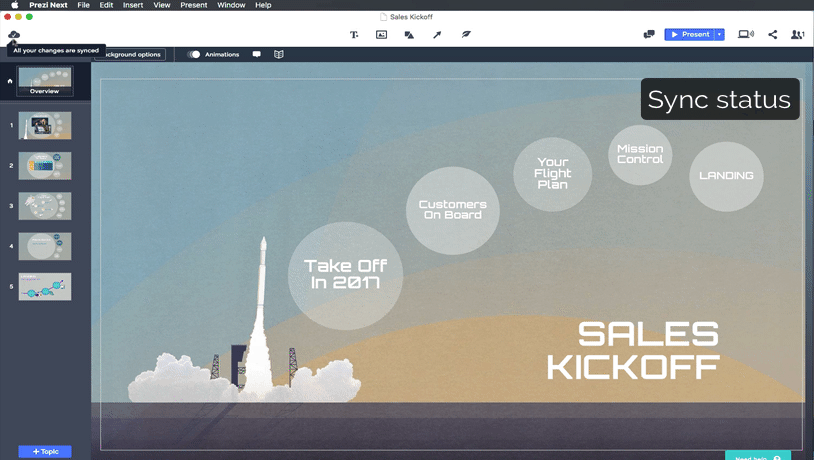Toggle the Animations switch

coord(194,54)
